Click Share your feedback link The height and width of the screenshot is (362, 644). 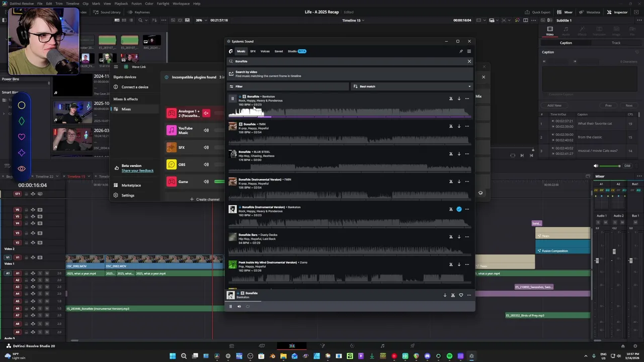137,170
